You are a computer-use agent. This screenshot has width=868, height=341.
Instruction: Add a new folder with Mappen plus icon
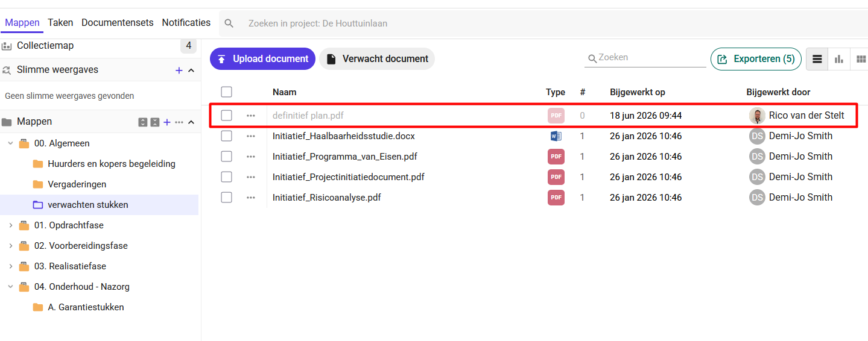[x=167, y=122]
